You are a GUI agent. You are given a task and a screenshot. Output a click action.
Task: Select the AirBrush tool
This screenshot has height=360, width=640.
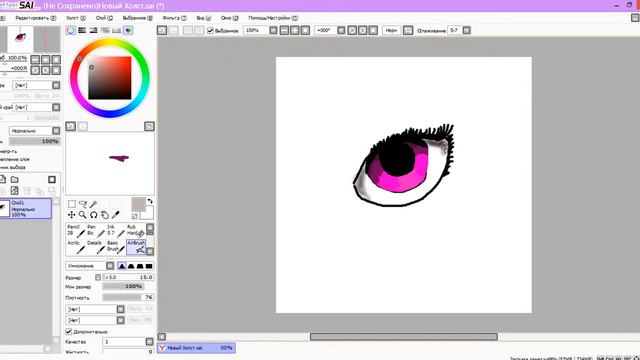pyautogui.click(x=136, y=247)
